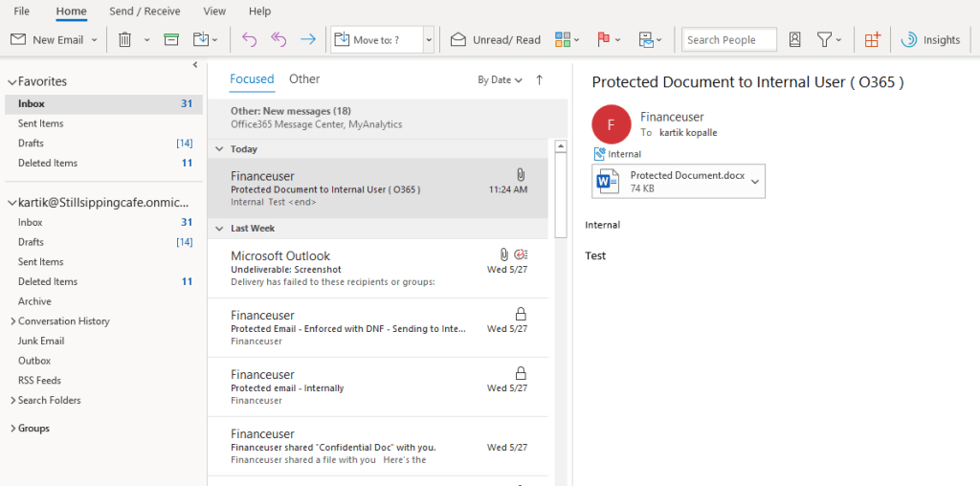Viewport: 980px width, 486px height.
Task: Reverse sort order with the up arrow
Action: coord(540,80)
